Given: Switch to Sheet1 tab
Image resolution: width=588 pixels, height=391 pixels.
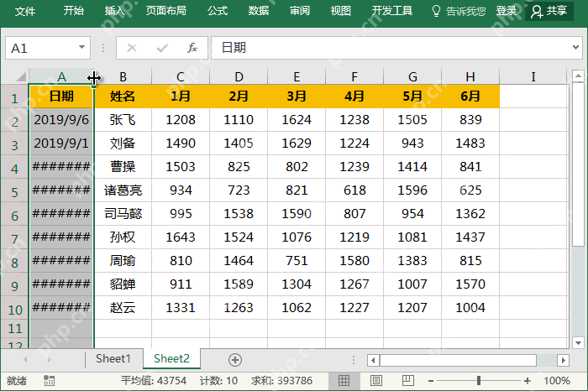Looking at the screenshot, I should click(113, 359).
